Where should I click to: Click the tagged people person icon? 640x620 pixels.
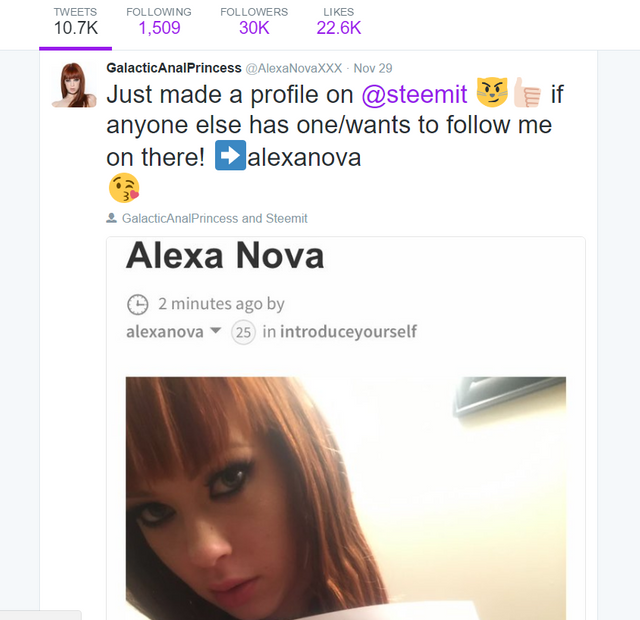tap(111, 218)
